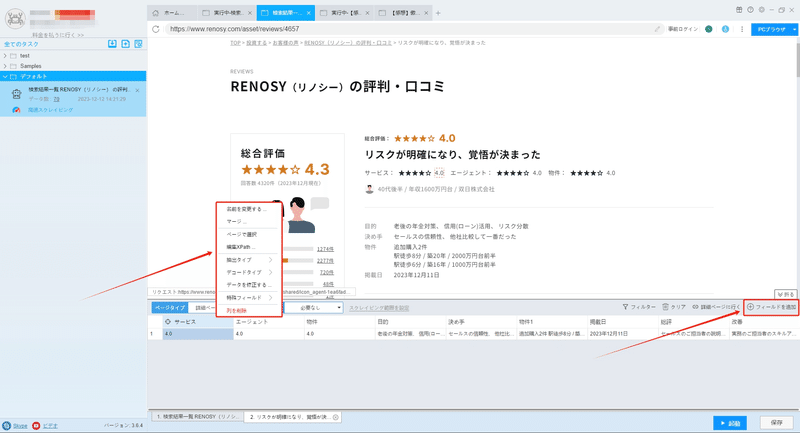Click the TOP breadcrumb link

[x=235, y=43]
